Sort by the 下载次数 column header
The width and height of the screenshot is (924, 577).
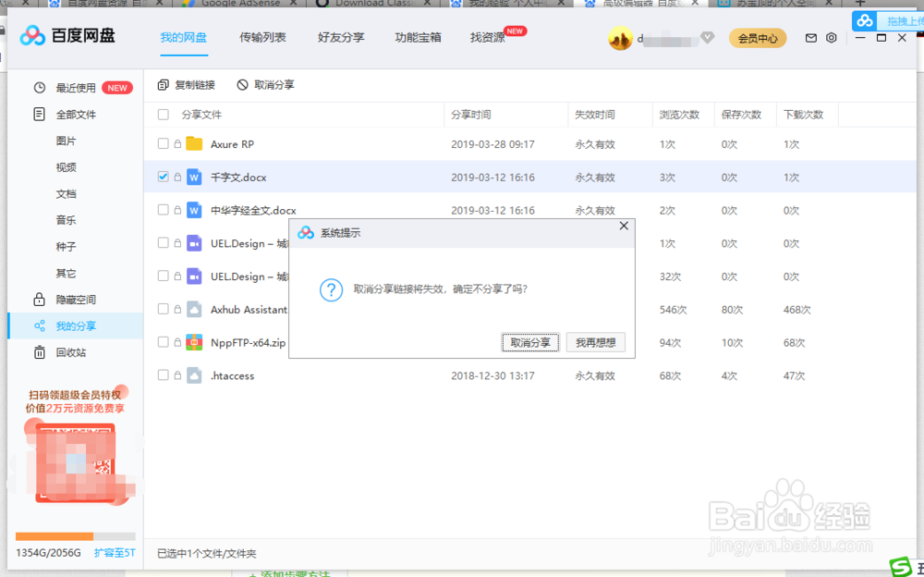(803, 115)
